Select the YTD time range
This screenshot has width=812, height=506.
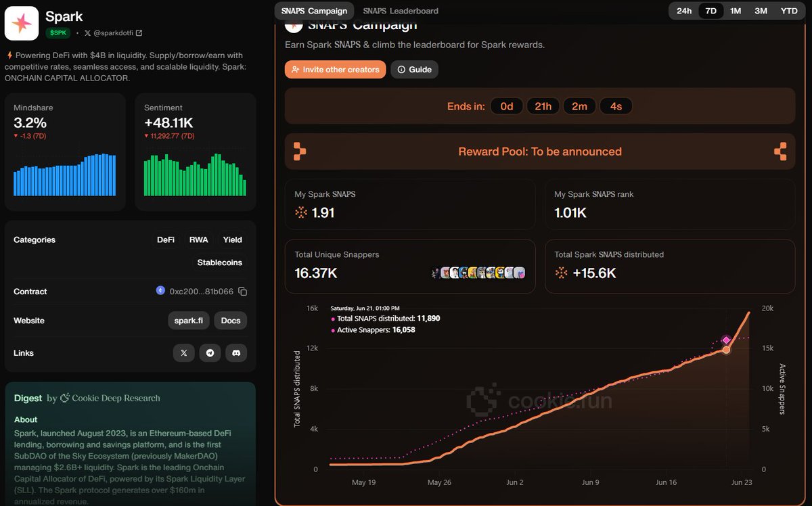789,11
